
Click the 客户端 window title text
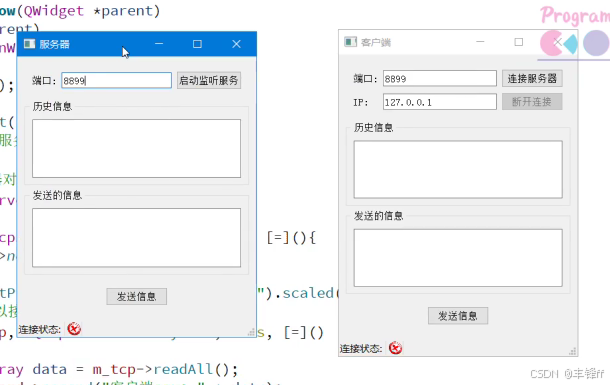point(376,42)
